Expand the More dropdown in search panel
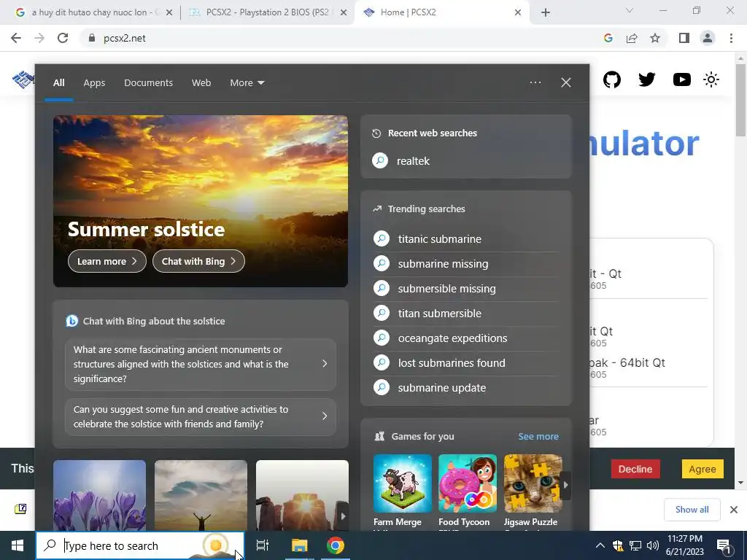This screenshot has width=747, height=560. [x=247, y=83]
